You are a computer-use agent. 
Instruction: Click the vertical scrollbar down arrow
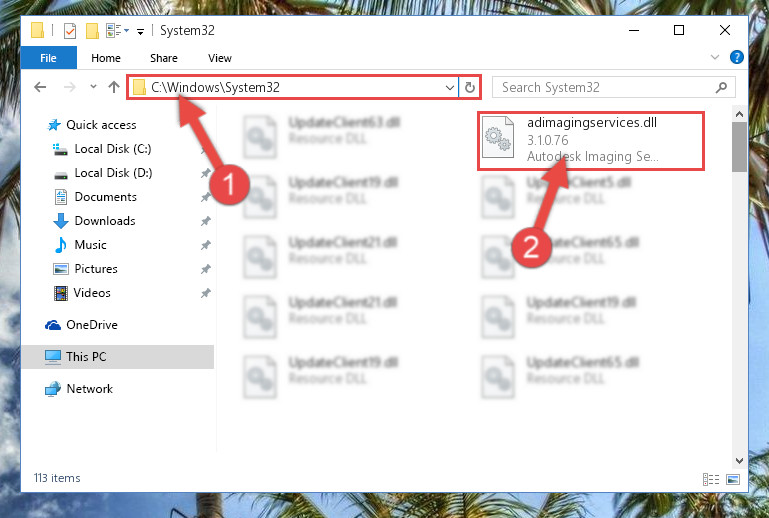click(739, 461)
